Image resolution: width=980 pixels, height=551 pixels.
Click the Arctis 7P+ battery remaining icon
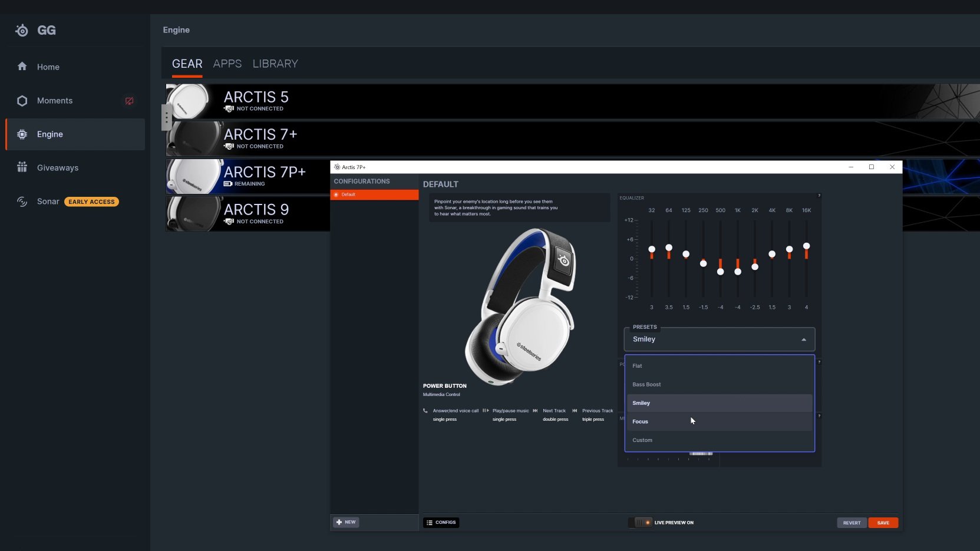(x=228, y=184)
